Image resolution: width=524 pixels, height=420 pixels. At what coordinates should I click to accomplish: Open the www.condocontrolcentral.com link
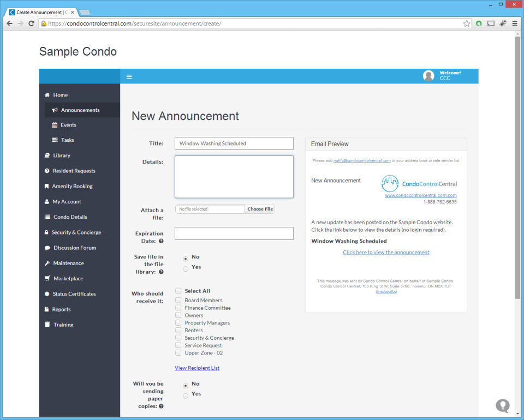(x=421, y=195)
